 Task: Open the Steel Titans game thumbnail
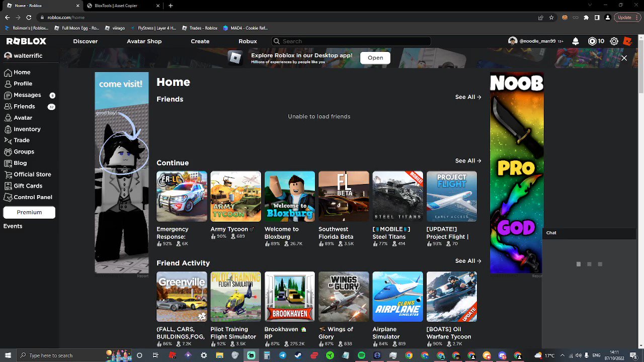pos(398,197)
